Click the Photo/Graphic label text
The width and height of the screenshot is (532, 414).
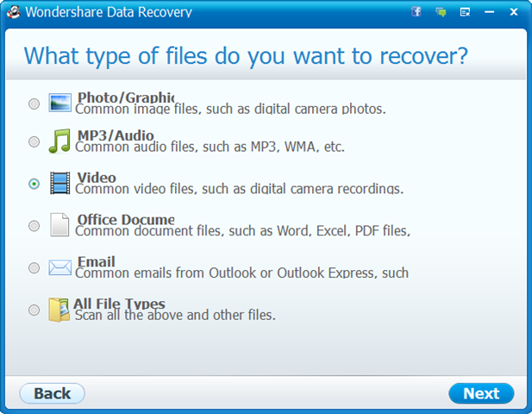[126, 97]
